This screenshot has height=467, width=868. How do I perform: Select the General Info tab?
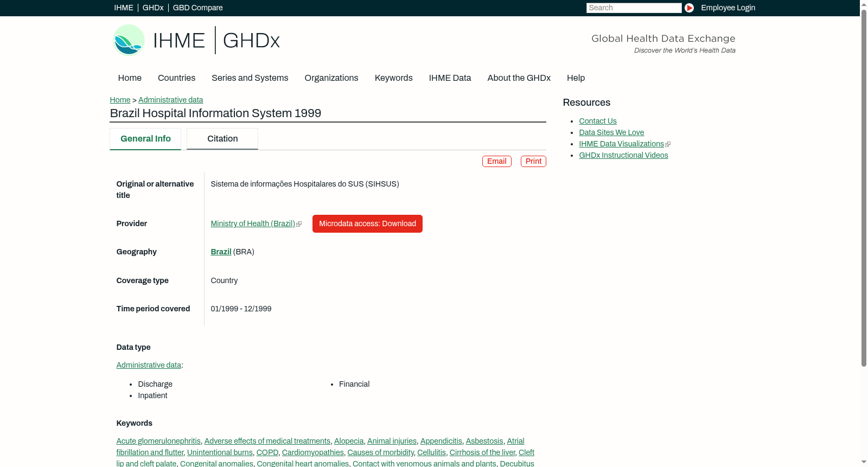(x=145, y=139)
